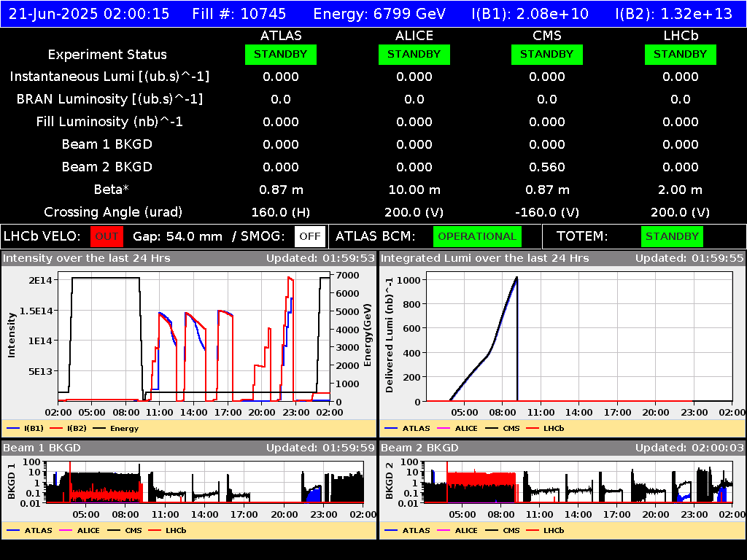Click the Beam 1 BKGD chart title
The height and width of the screenshot is (560, 747).
point(42,448)
